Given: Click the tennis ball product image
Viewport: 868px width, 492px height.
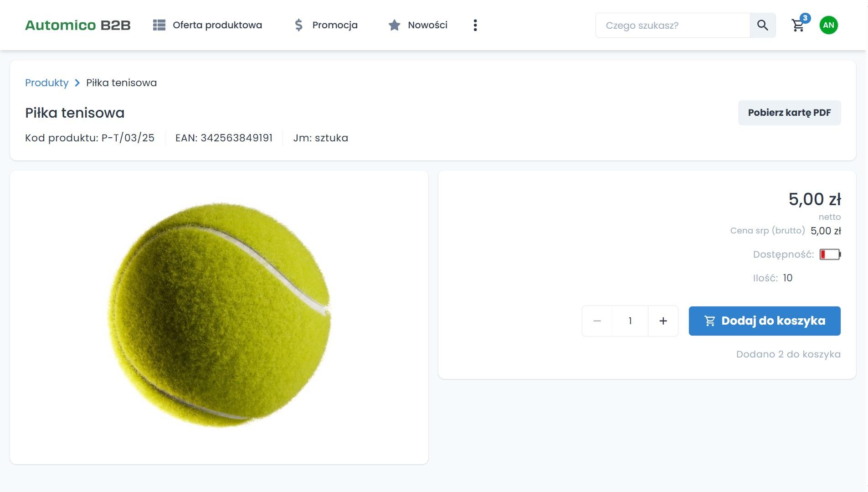Looking at the screenshot, I should click(219, 315).
